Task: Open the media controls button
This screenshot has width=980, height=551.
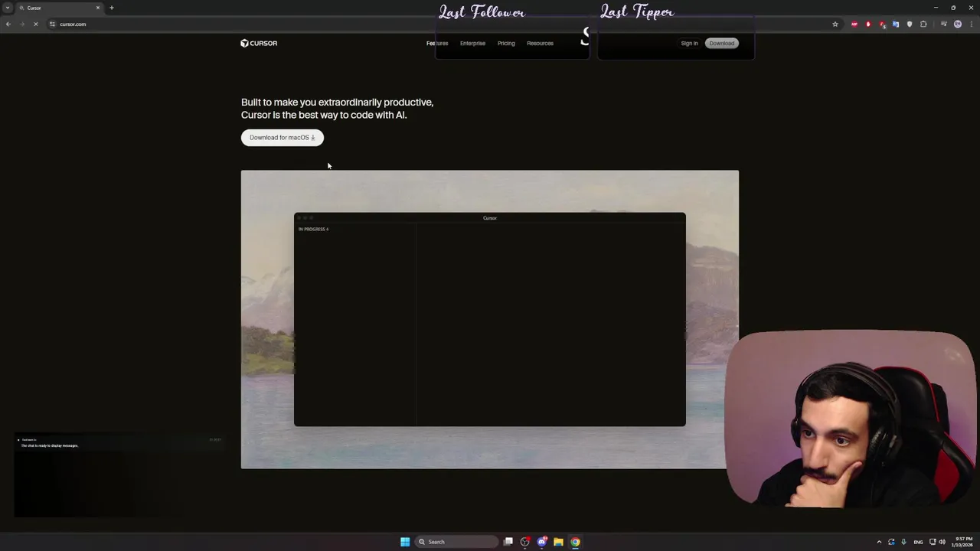Action: point(944,24)
